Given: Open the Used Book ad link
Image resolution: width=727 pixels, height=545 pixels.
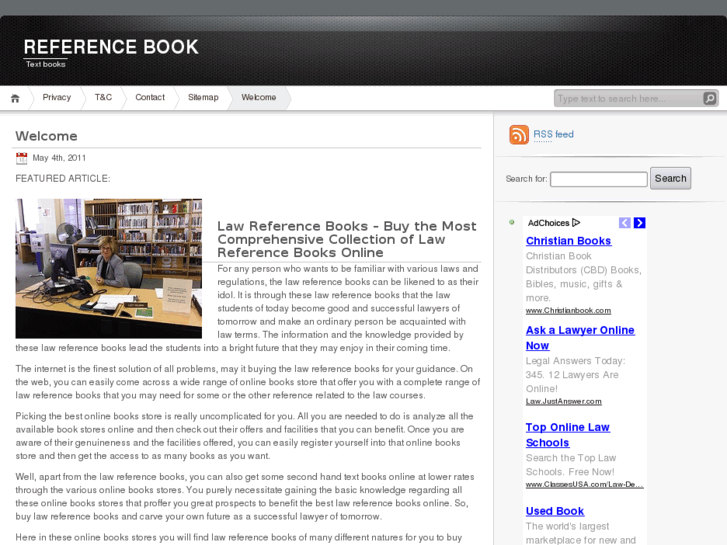Looking at the screenshot, I should [555, 511].
